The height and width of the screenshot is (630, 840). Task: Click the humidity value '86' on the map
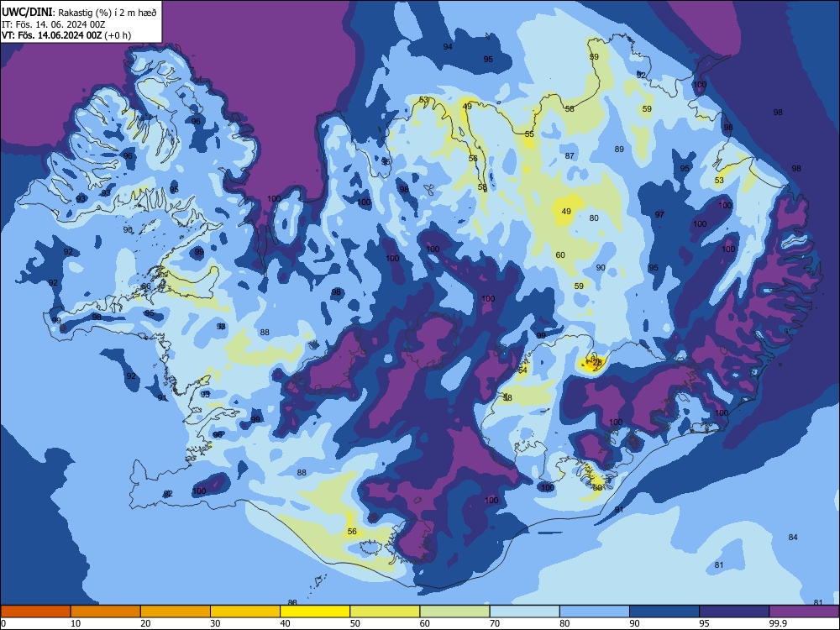[146, 286]
